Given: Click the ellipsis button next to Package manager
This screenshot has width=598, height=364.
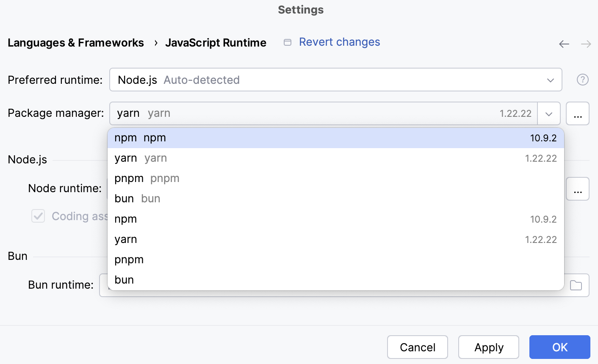Looking at the screenshot, I should [x=578, y=113].
